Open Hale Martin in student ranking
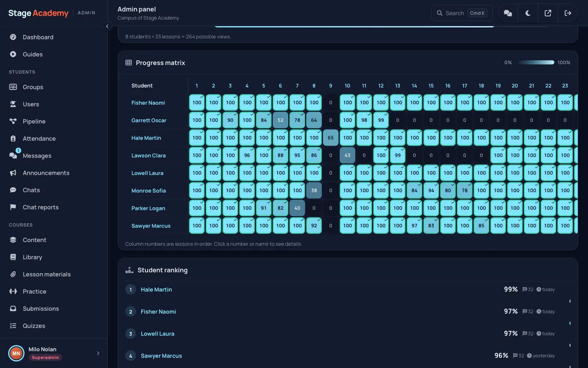Viewport: 588px width, 368px height. [x=156, y=289]
